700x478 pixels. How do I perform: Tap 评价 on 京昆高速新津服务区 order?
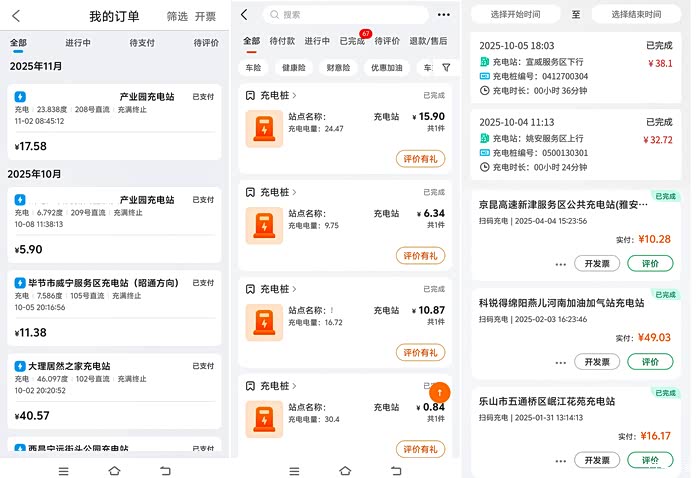click(650, 263)
